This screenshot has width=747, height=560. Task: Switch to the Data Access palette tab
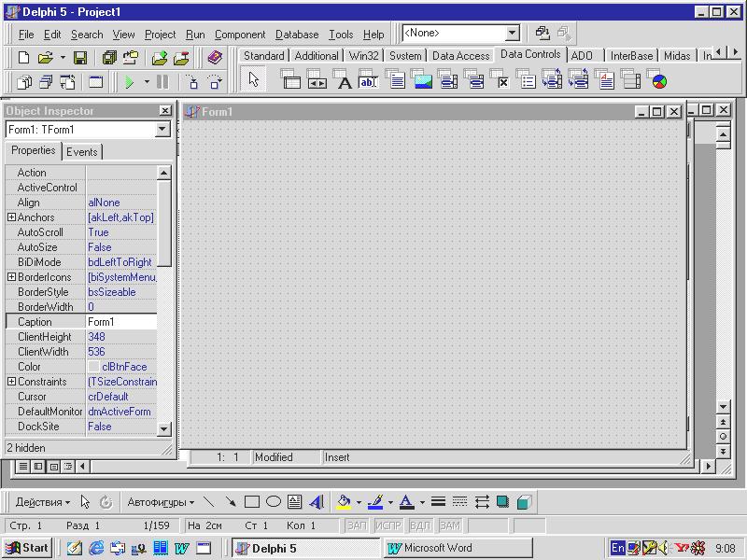pos(460,56)
